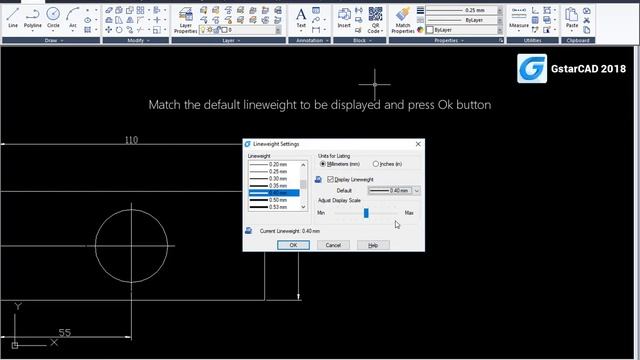Viewport: 640px width, 360px height.
Task: Select the Polyline tool
Action: pyautogui.click(x=32, y=18)
